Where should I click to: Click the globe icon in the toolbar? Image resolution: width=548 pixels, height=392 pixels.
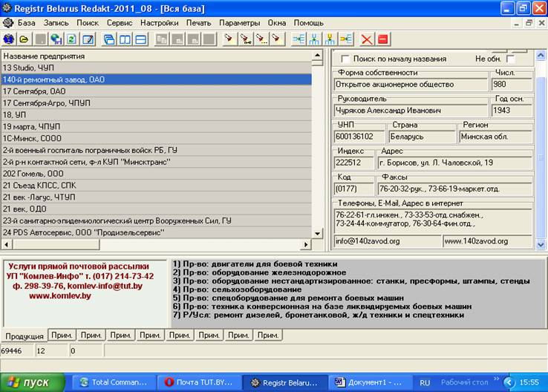tap(9, 39)
